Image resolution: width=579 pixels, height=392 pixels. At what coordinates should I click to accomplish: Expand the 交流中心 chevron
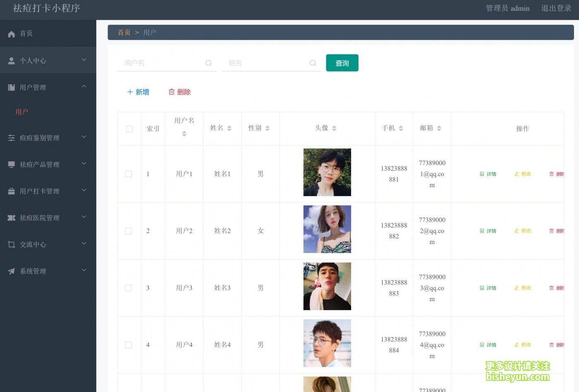tap(84, 244)
